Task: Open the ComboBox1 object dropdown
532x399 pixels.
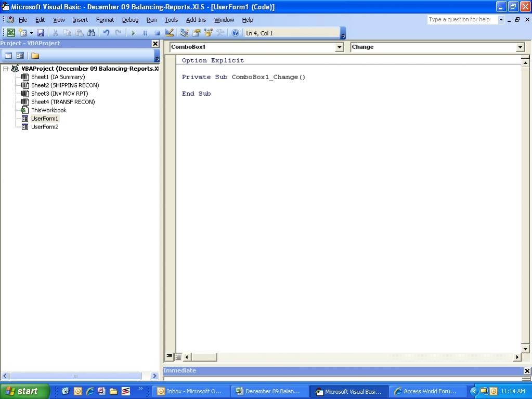Action: pyautogui.click(x=339, y=47)
